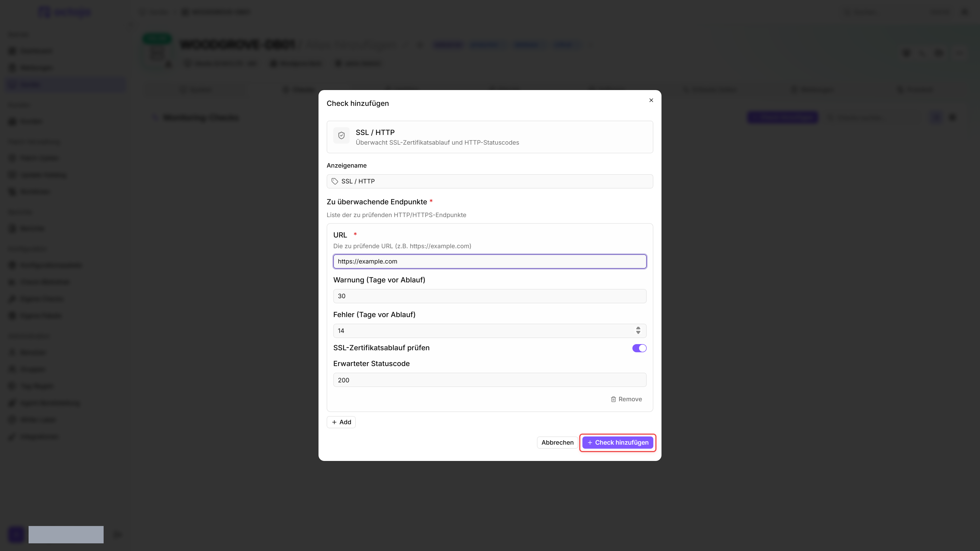980x551 pixels.
Task: Click the 'Erwarteter Statuscode' label
Action: pos(371,364)
